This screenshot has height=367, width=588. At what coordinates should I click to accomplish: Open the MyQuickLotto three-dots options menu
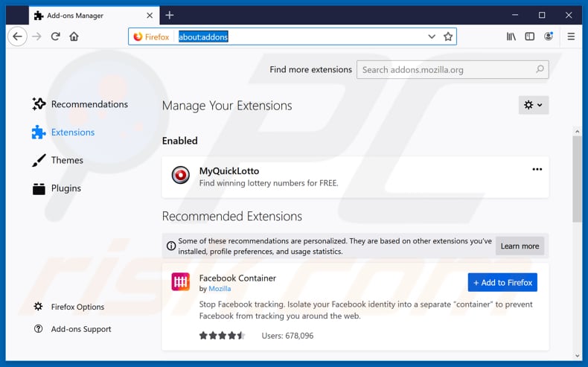[537, 169]
